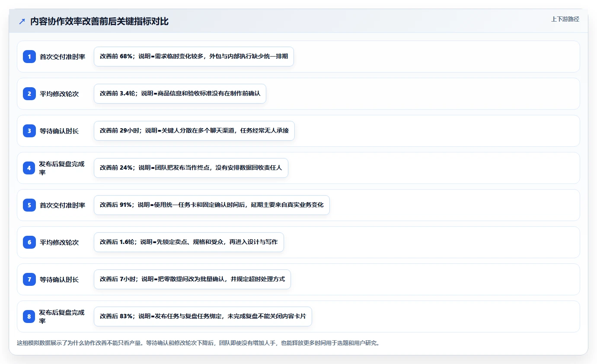Open the 改善后 7小时 detail box
Image resolution: width=597 pixels, height=364 pixels.
[x=192, y=279]
